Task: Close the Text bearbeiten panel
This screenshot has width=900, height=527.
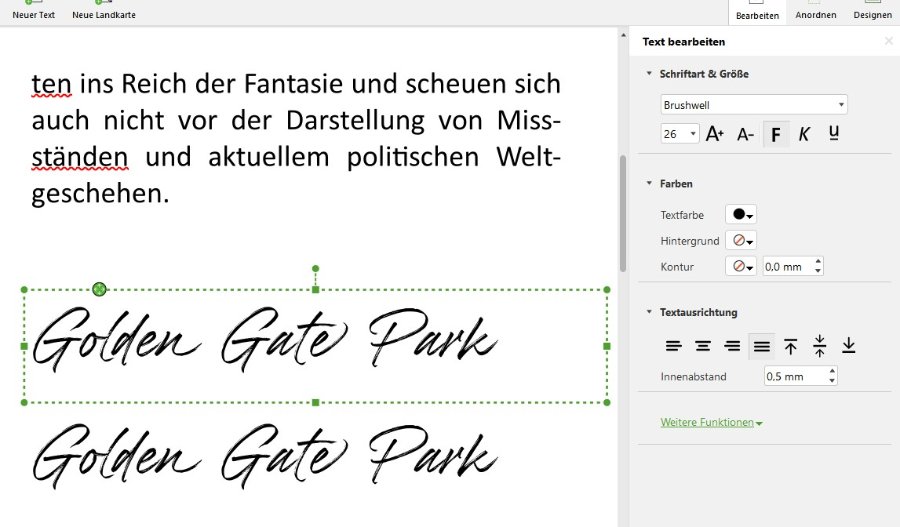Action: coord(889,41)
